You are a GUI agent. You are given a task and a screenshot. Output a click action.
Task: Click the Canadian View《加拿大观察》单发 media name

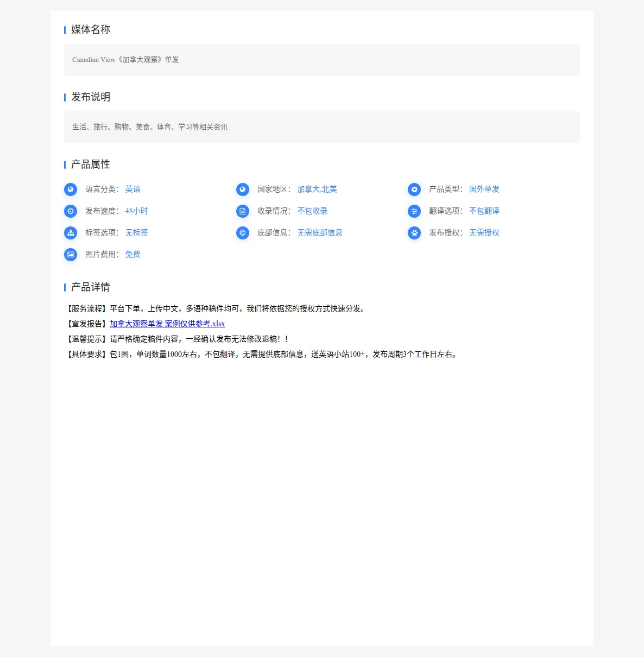click(125, 60)
